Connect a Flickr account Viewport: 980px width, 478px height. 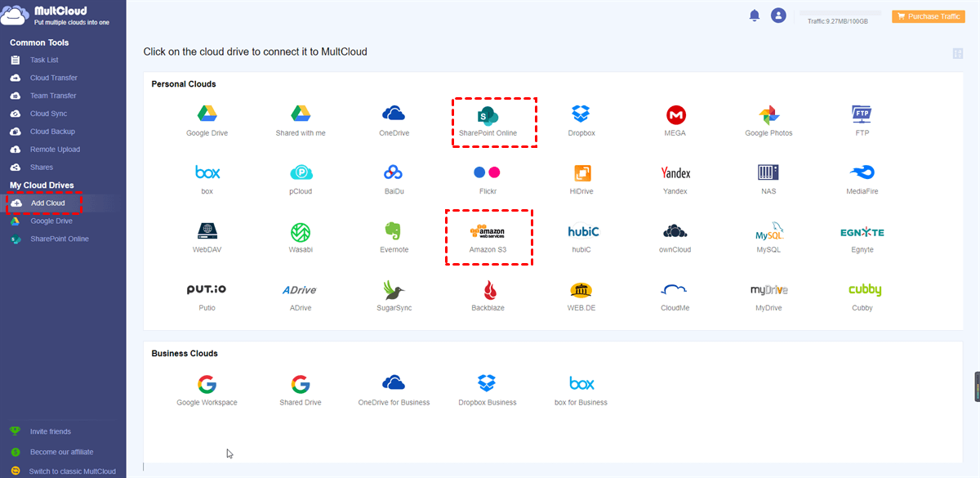coord(488,179)
